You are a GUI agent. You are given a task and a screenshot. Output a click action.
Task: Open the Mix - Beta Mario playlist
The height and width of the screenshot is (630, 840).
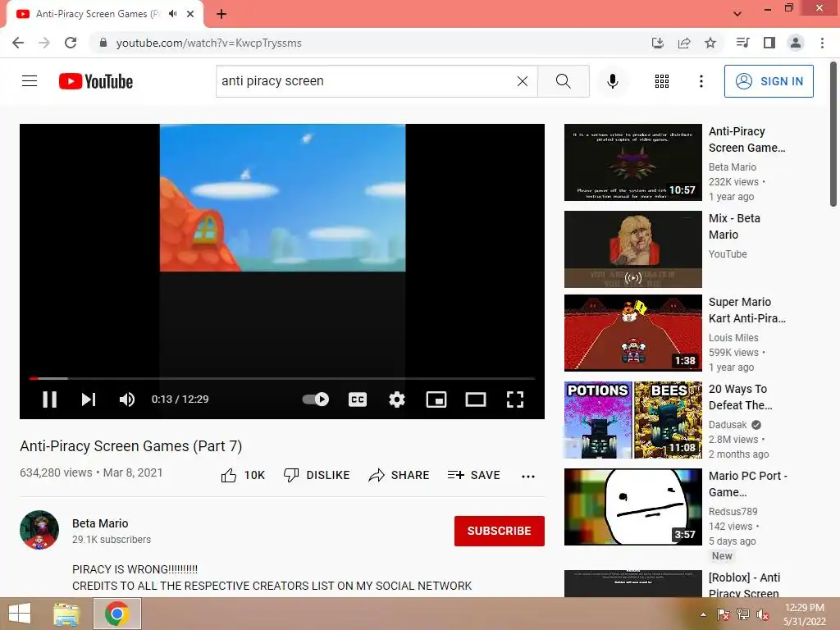point(632,249)
